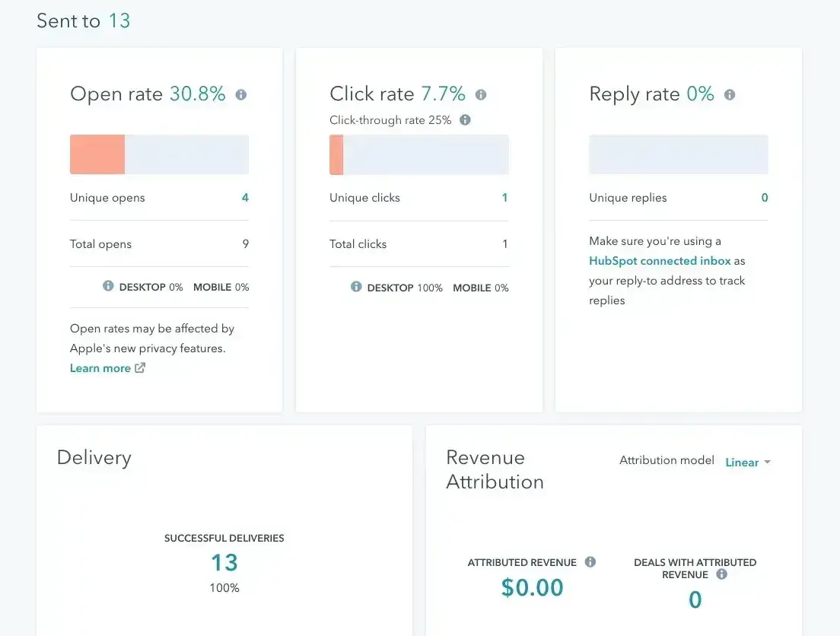Click the Desktop clicks info icon
This screenshot has height=636, width=840.
(355, 288)
